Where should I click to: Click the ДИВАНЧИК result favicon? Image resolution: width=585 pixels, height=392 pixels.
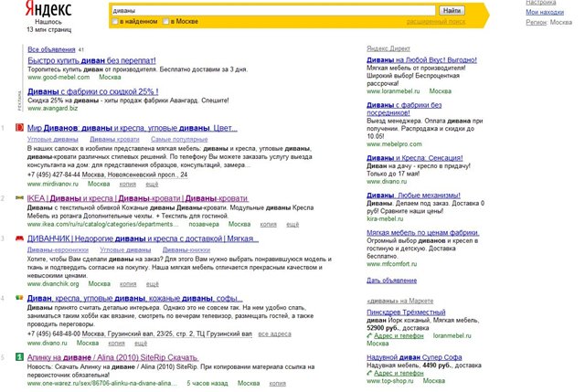[19, 238]
